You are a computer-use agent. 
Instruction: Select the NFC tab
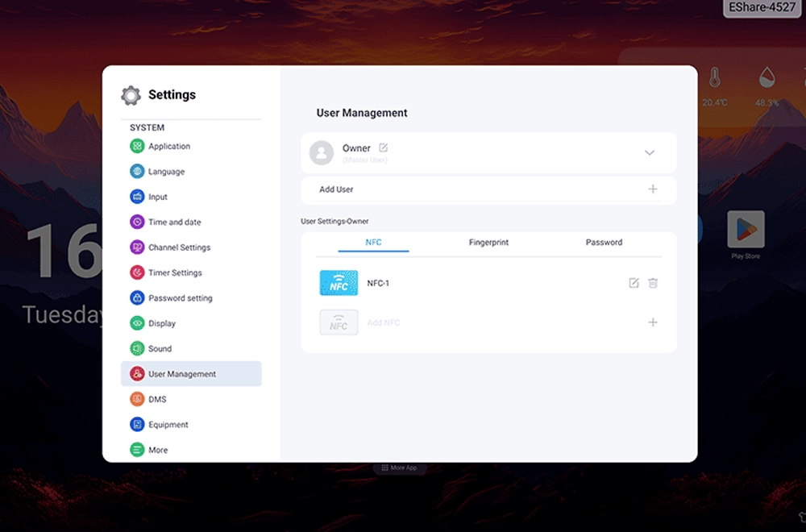point(373,243)
